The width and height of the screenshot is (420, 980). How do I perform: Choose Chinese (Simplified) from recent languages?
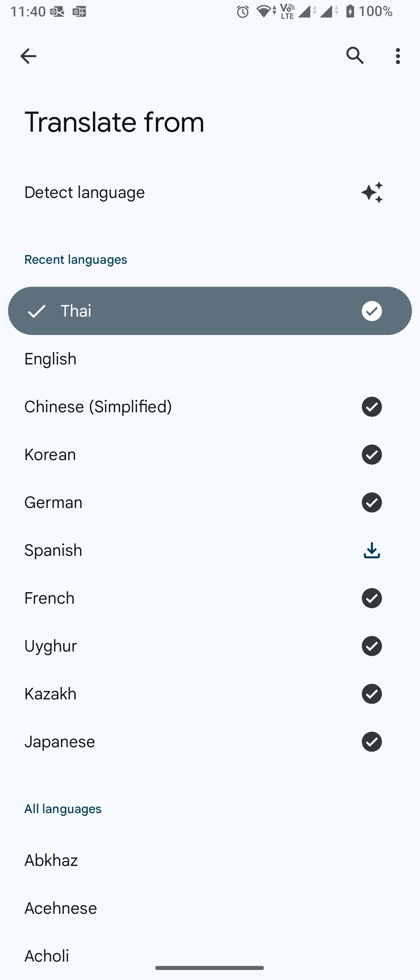pyautogui.click(x=98, y=407)
